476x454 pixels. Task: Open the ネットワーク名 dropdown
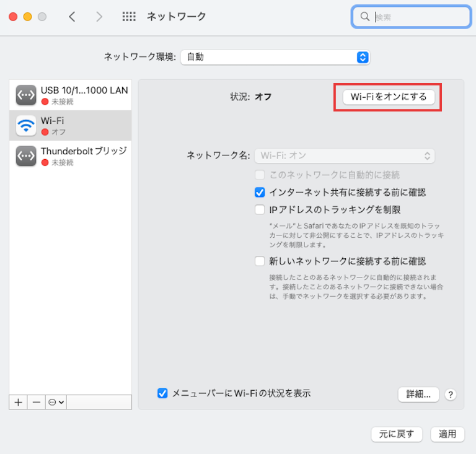[345, 156]
